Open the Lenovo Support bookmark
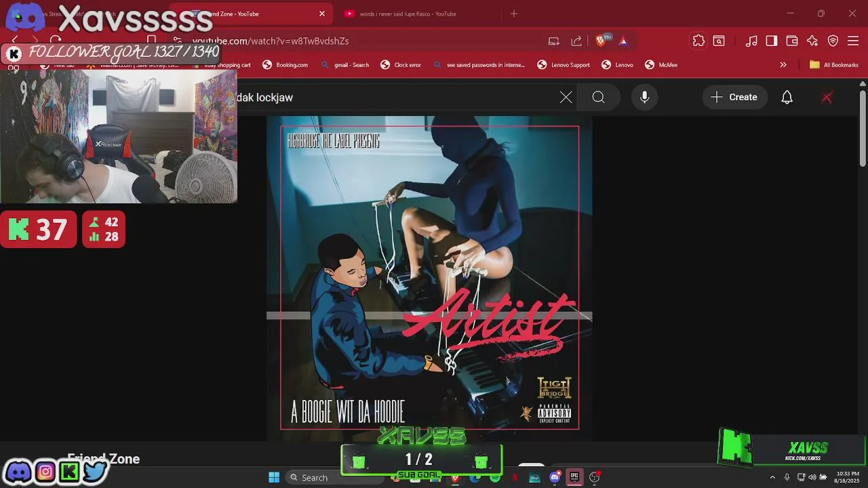 (x=564, y=65)
